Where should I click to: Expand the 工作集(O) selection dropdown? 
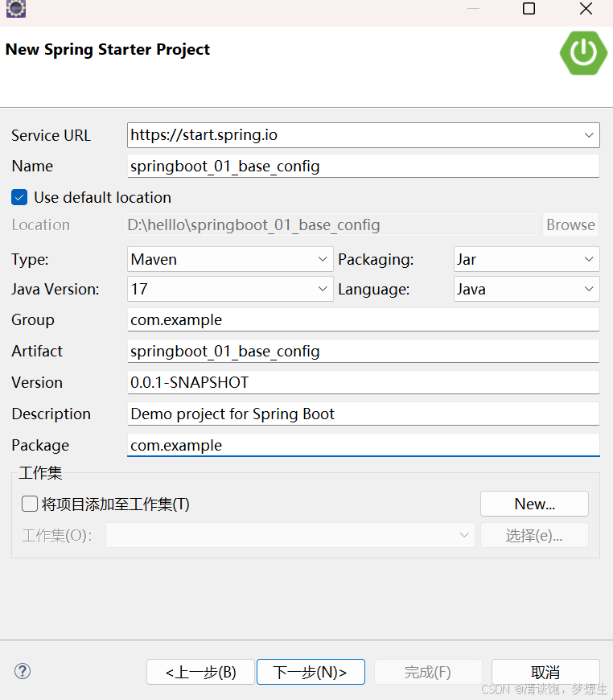click(463, 534)
